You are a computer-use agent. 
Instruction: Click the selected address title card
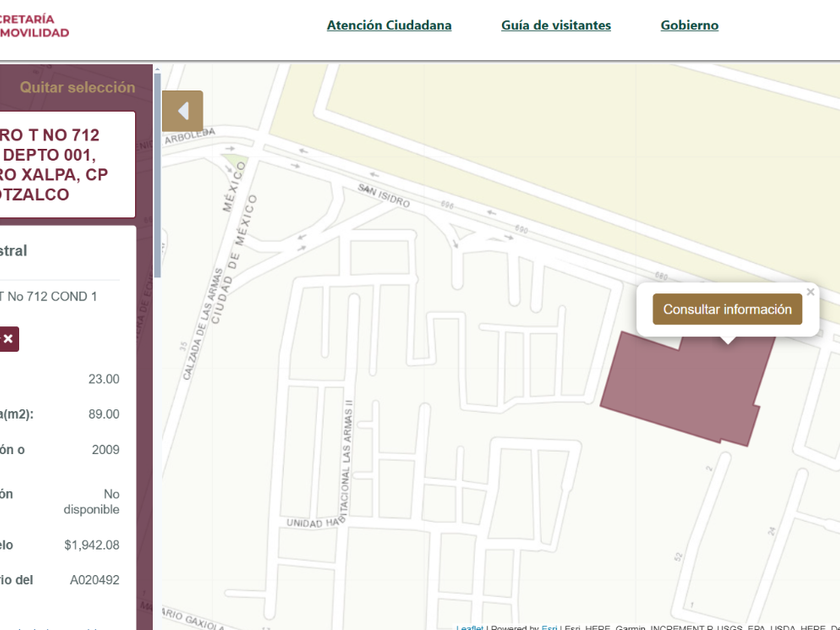tap(60, 165)
